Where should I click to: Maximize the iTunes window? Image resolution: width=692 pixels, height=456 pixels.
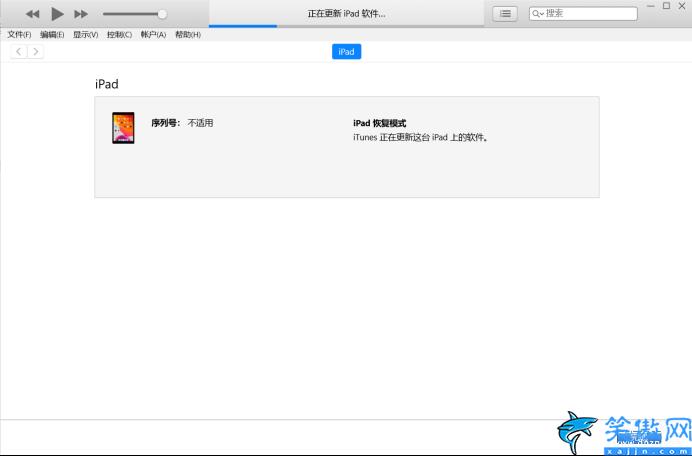pyautogui.click(x=666, y=6)
